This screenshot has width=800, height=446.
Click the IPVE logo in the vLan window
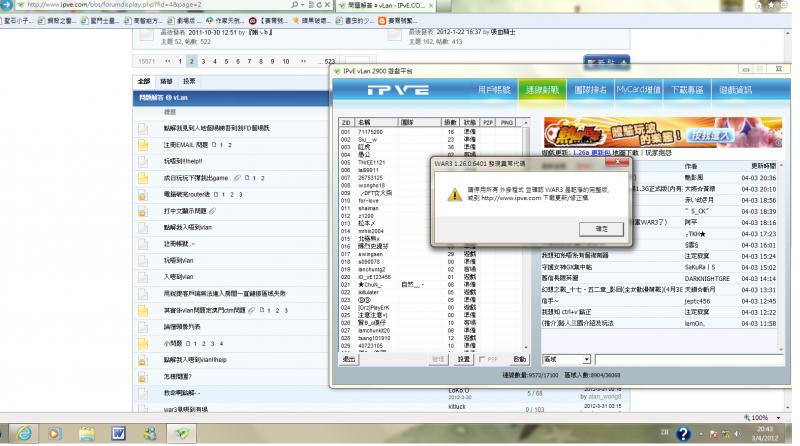(398, 90)
